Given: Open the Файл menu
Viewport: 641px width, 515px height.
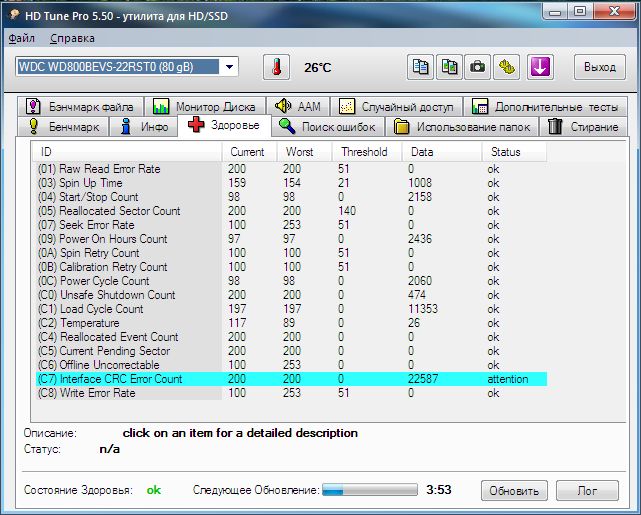Looking at the screenshot, I should tap(21, 38).
